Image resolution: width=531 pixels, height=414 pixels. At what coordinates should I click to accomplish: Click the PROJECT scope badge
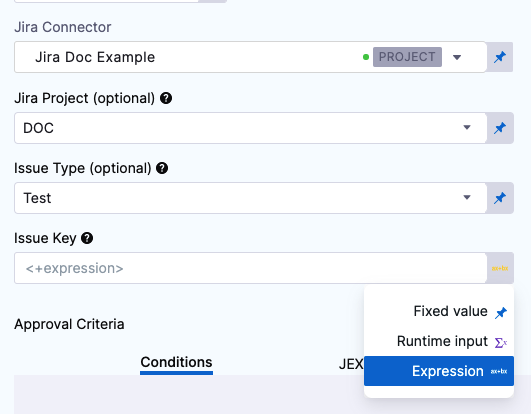point(407,57)
